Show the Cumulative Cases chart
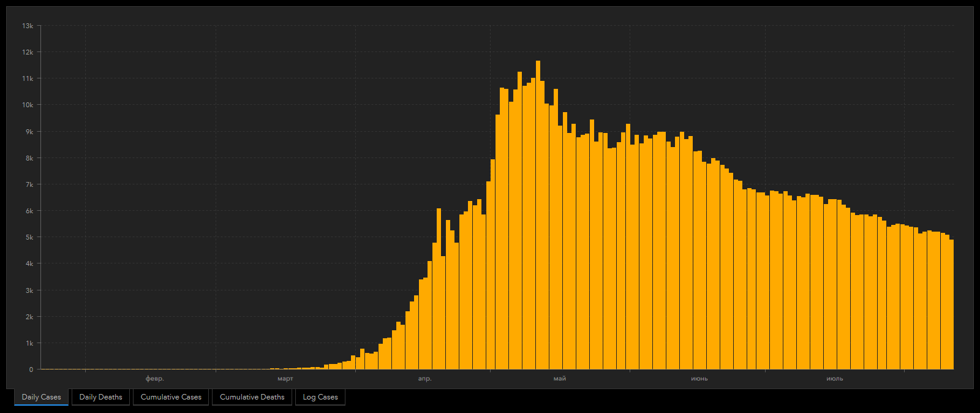Image resolution: width=980 pixels, height=413 pixels. click(171, 397)
